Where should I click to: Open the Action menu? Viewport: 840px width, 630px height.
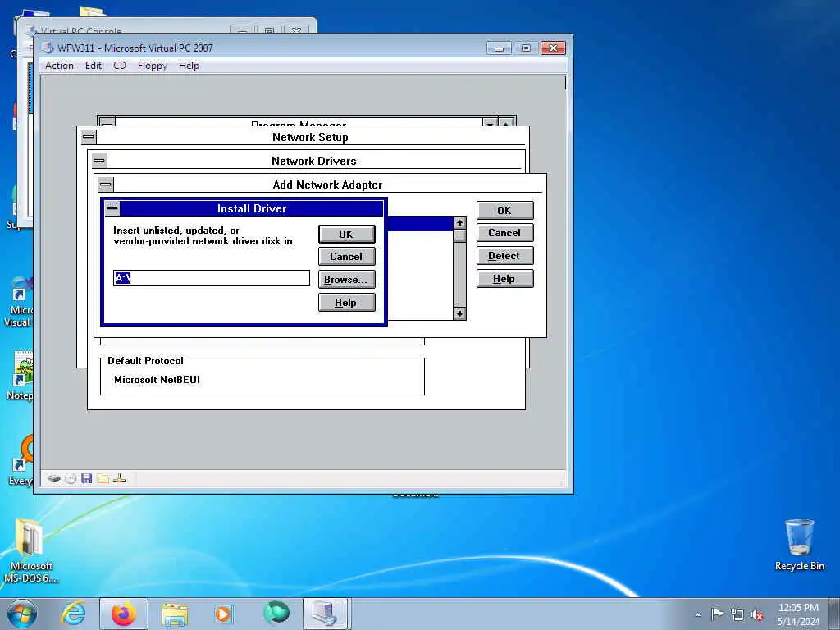59,66
